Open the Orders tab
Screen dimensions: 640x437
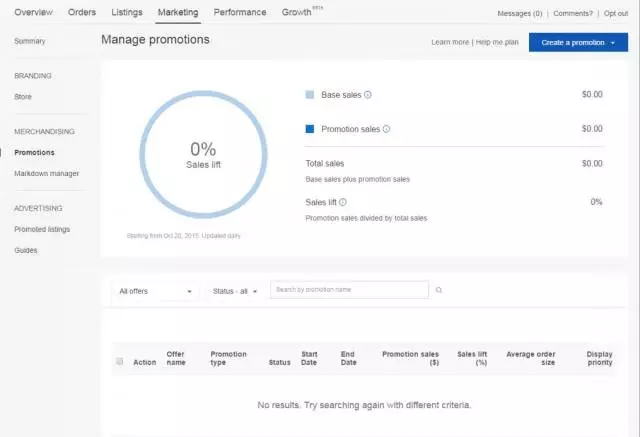(x=81, y=13)
